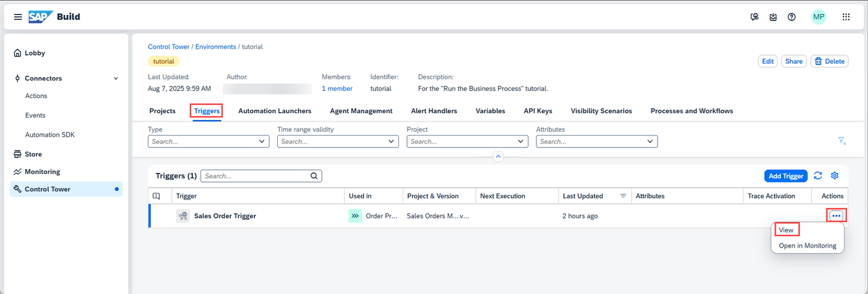Viewport: 868px width, 294px height.
Task: Open the product switcher grid icon
Action: point(846,17)
